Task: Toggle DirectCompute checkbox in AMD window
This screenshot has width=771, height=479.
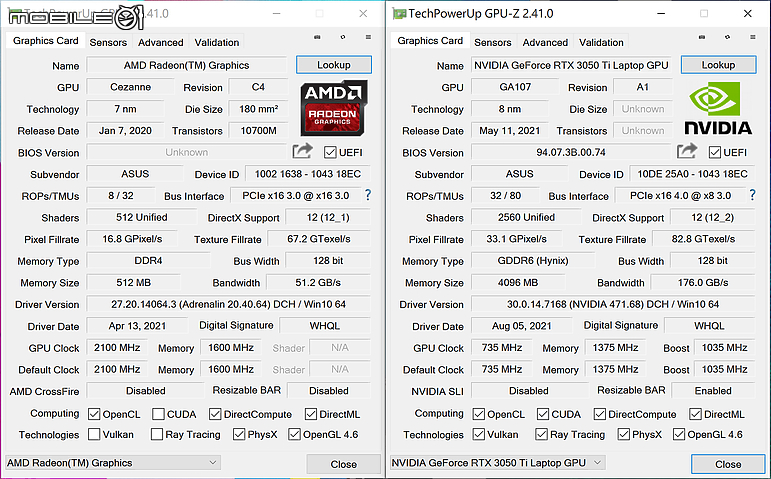Action: coord(215,414)
